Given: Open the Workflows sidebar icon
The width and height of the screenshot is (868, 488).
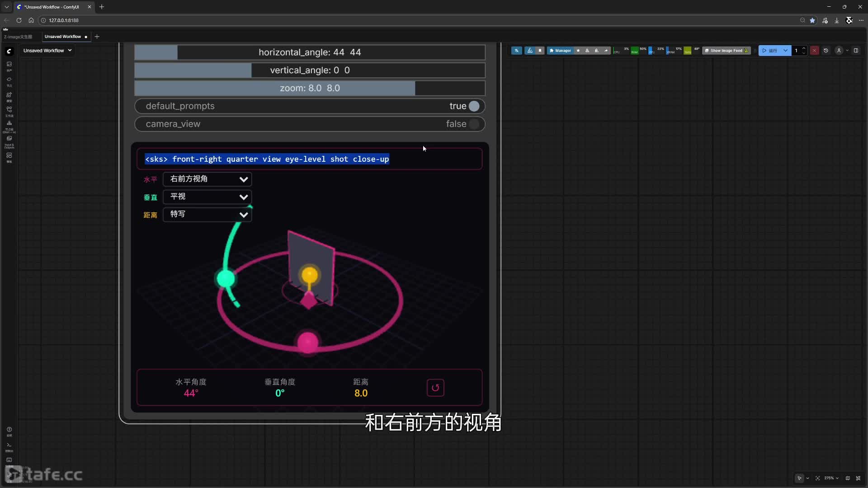Looking at the screenshot, I should (9, 111).
